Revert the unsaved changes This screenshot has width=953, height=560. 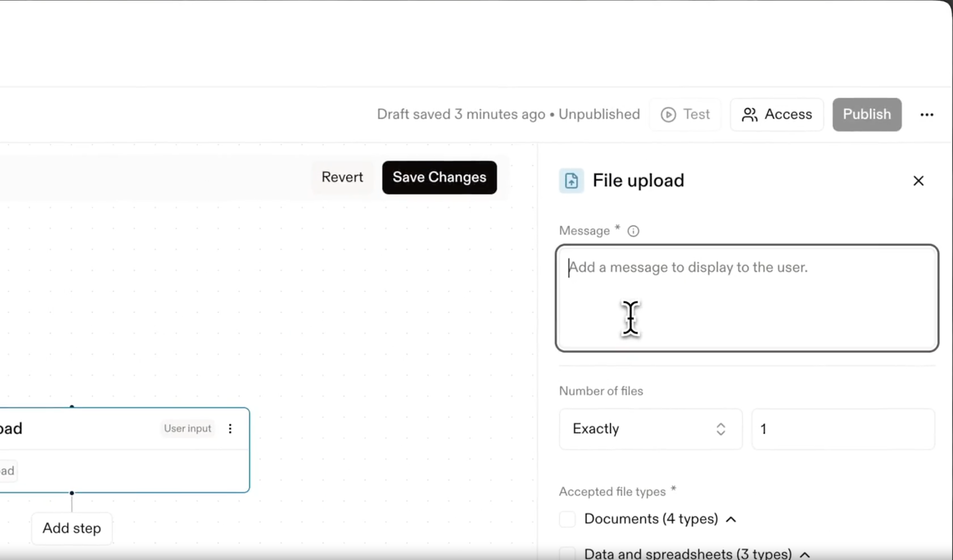(342, 177)
